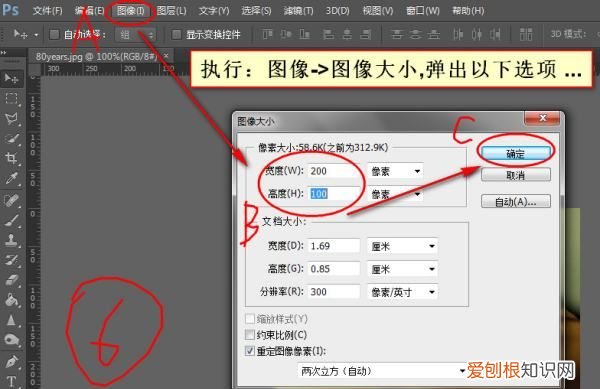Select the Move tool in the toolbox
The image size is (600, 389).
tap(11, 79)
